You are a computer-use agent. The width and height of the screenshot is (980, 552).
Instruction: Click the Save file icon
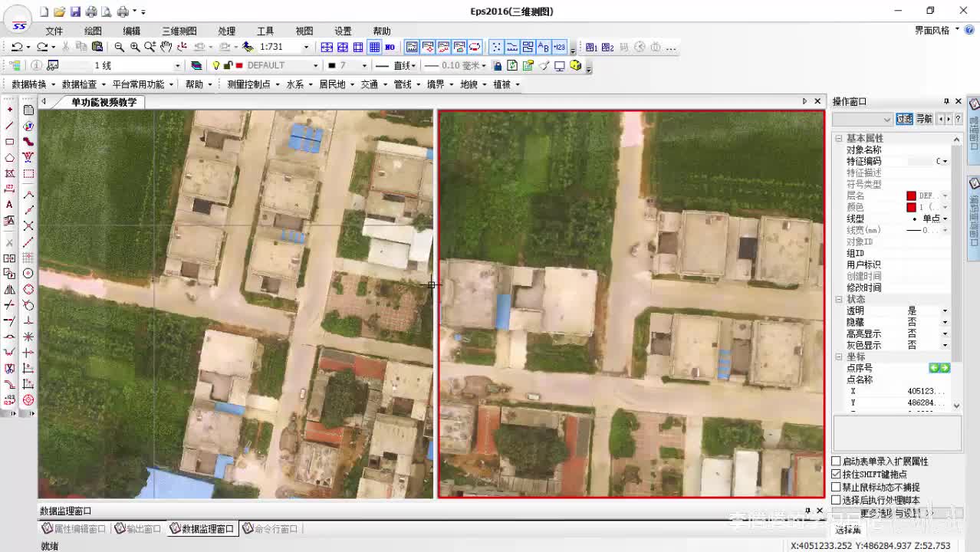click(x=75, y=11)
